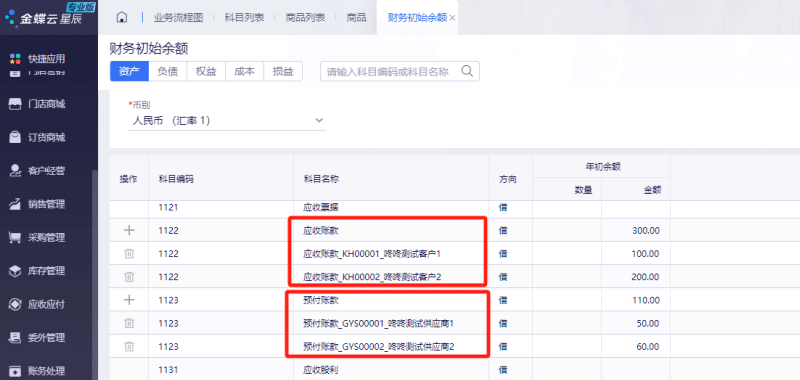Switch to the 商品列表 tab
This screenshot has height=380, width=800.
306,17
